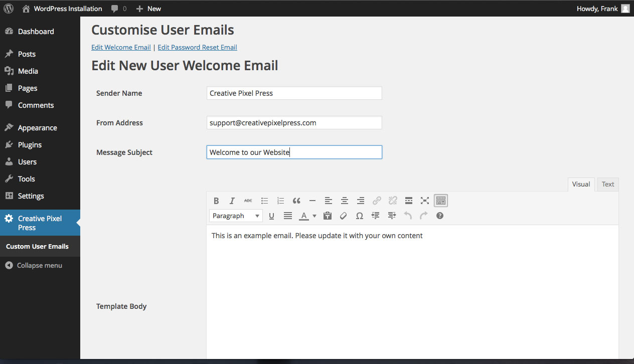Apply the current text color
This screenshot has height=364, width=634.
coord(303,216)
